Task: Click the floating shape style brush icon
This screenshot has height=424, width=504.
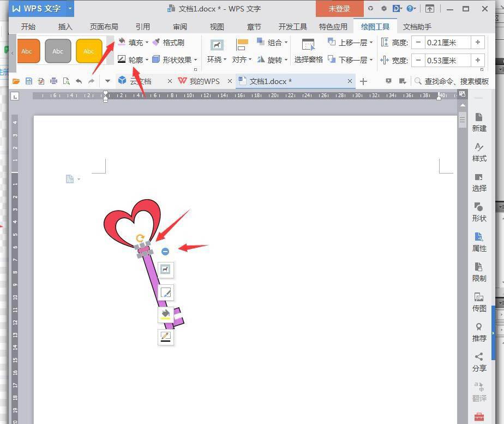Action: 165,292
